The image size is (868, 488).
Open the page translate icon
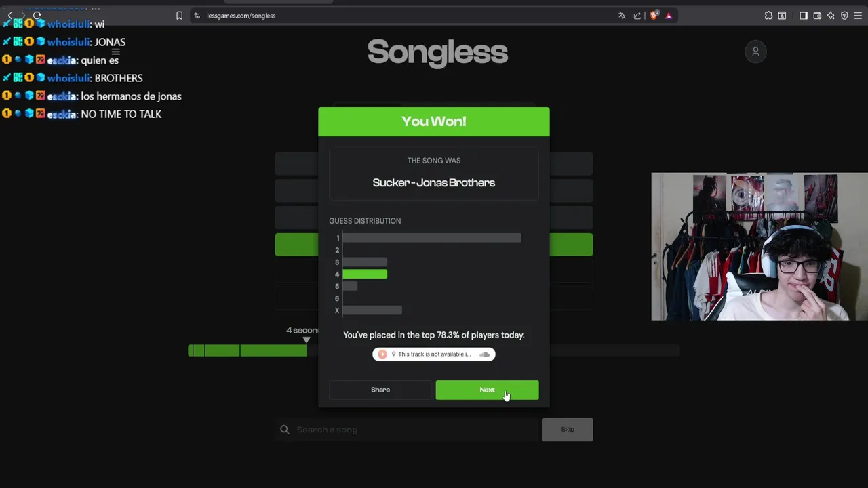click(622, 16)
